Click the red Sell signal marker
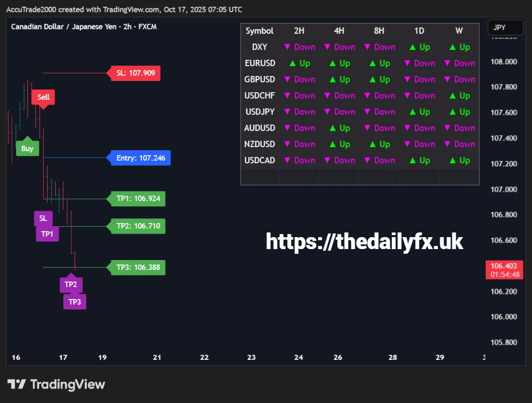 43,97
